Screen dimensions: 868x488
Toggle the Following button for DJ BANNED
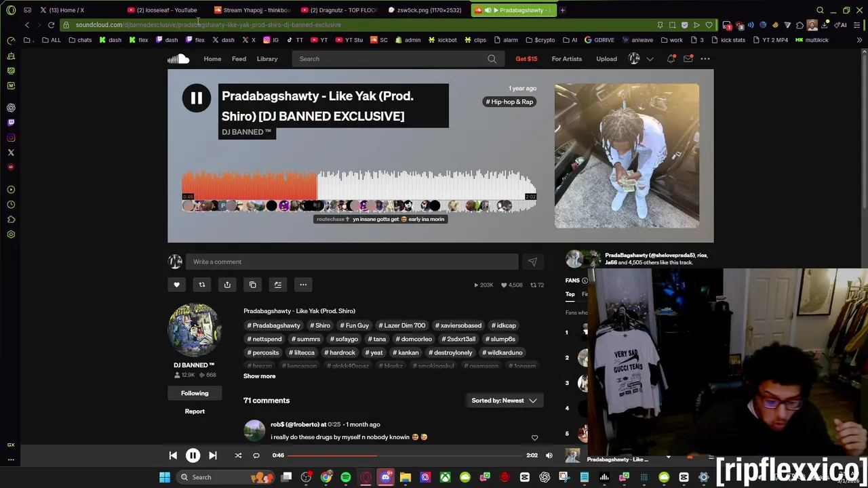[195, 393]
